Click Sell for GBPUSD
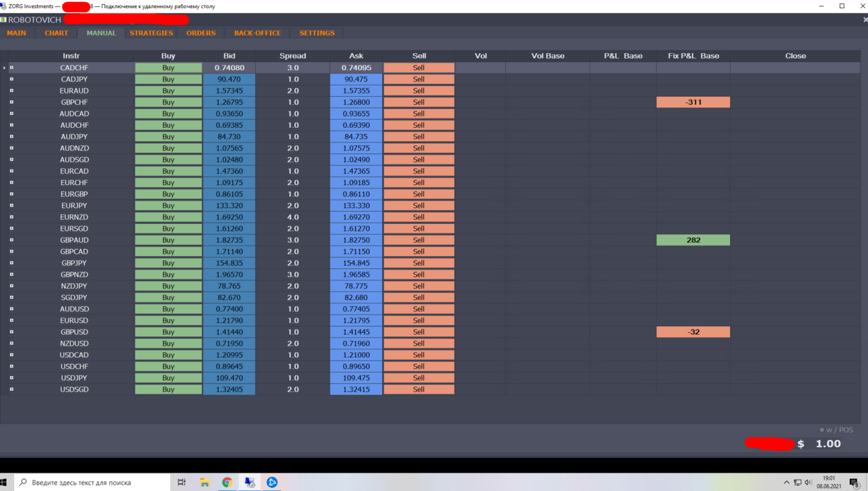 point(419,332)
